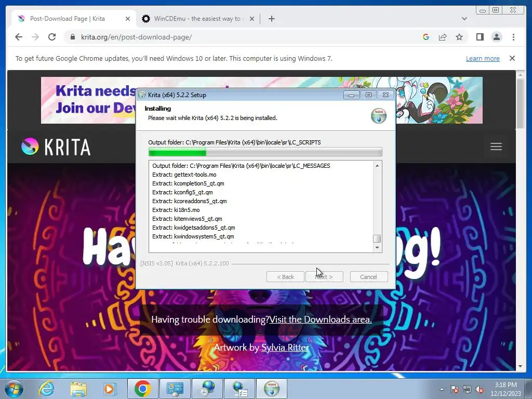Switch to Chrome in the taskbar
The height and width of the screenshot is (399, 532).
[x=142, y=389]
